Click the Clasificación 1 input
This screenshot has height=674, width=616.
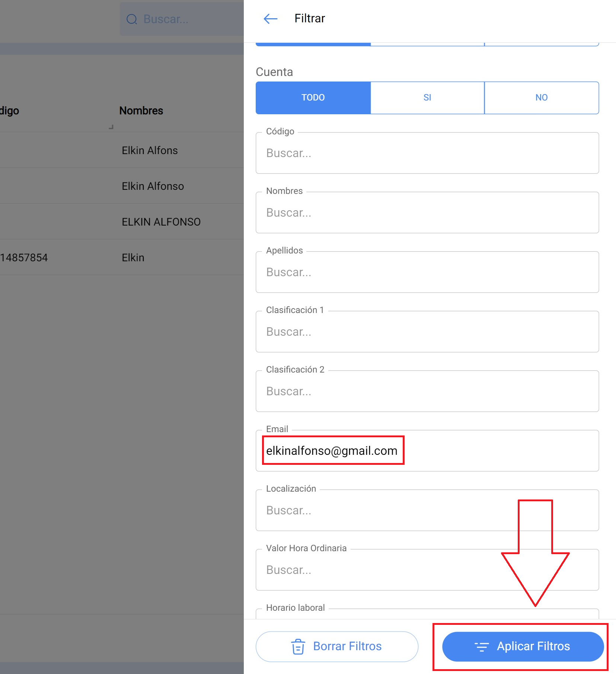coord(427,332)
